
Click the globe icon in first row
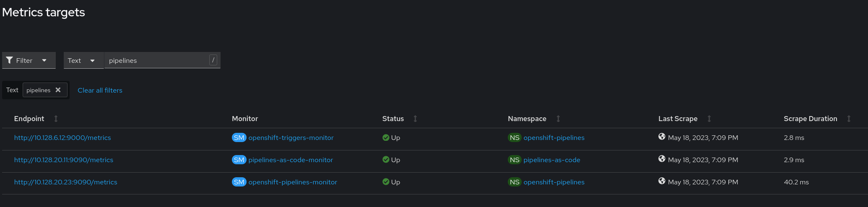(662, 137)
